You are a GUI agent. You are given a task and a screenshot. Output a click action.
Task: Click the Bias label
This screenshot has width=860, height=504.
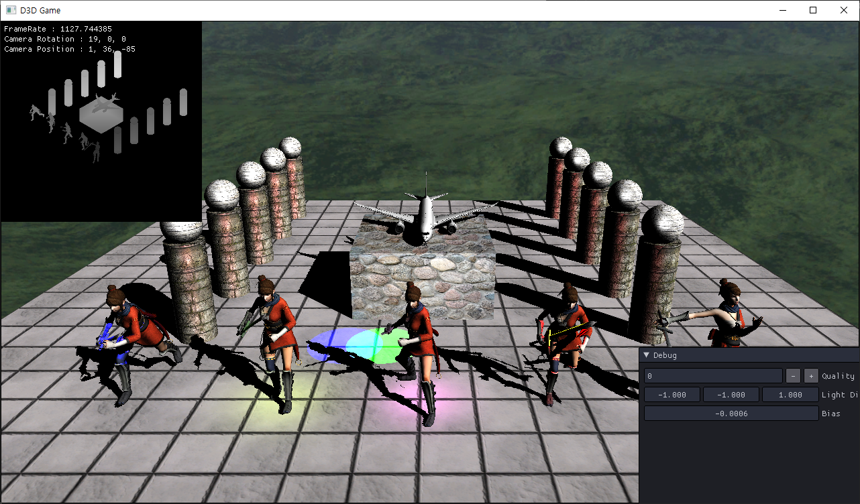830,414
